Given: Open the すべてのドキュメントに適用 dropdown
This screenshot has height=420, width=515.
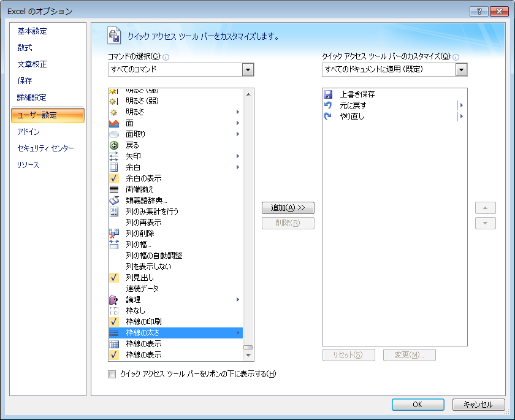Looking at the screenshot, I should 461,70.
